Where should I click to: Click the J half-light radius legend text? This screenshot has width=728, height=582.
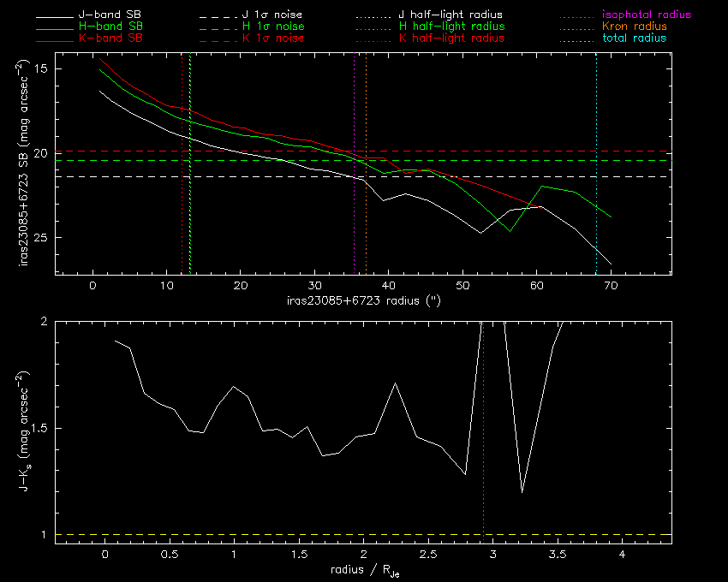[x=451, y=15]
